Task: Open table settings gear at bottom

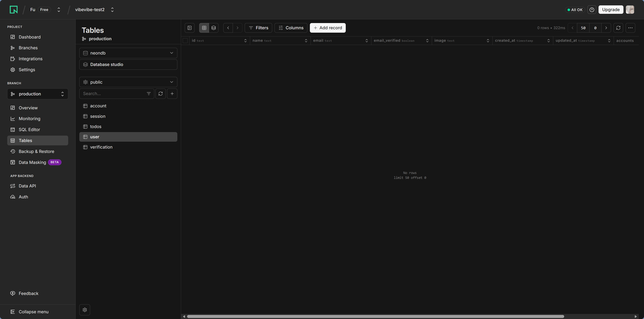Action: coord(85,310)
